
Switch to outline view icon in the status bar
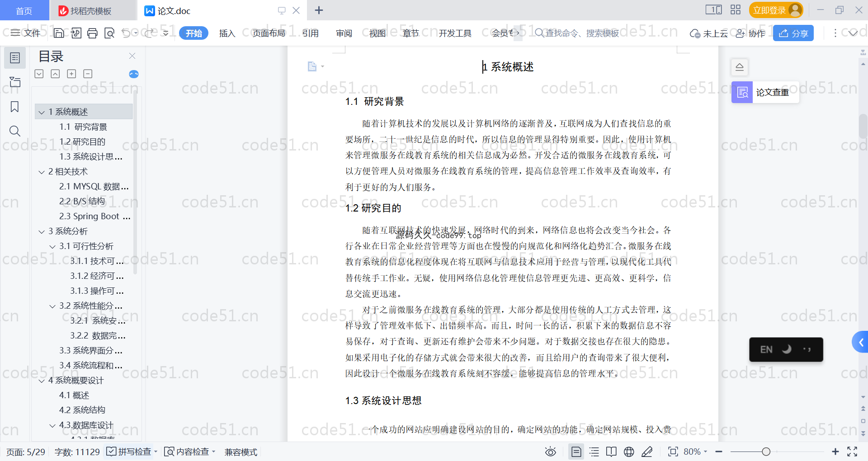594,452
